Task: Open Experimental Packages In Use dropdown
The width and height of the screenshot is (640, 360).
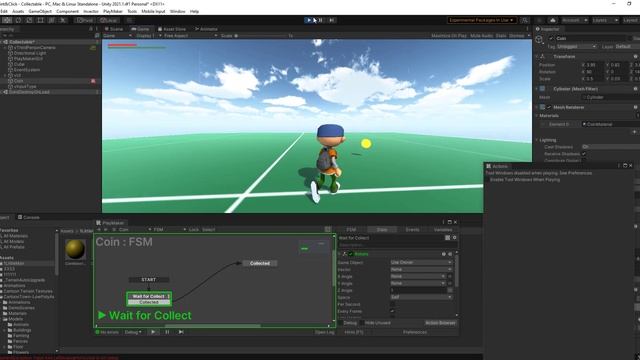Action: (x=481, y=20)
